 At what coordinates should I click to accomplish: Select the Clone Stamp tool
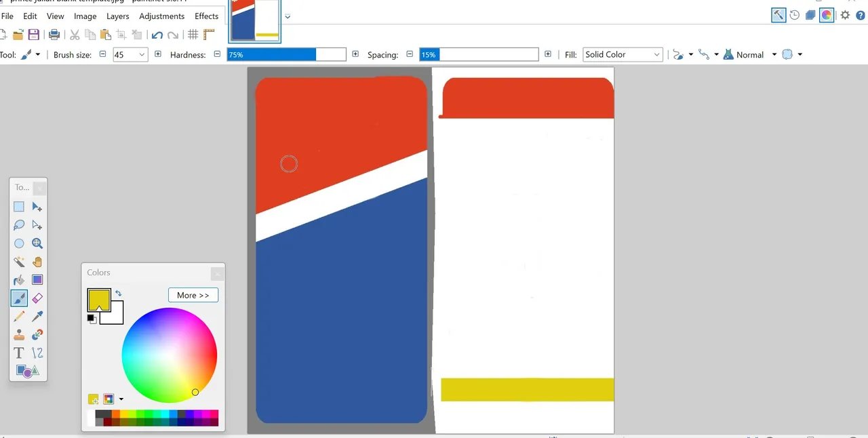tap(19, 335)
